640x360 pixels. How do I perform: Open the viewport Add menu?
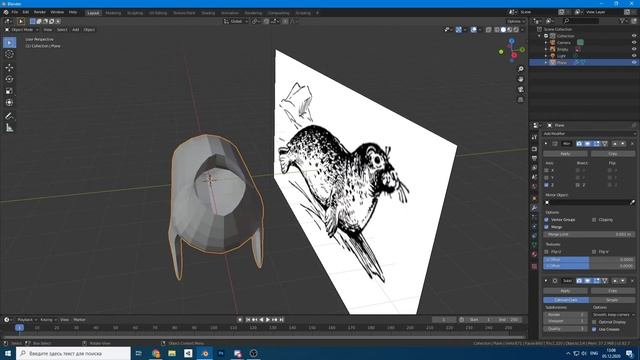point(76,29)
